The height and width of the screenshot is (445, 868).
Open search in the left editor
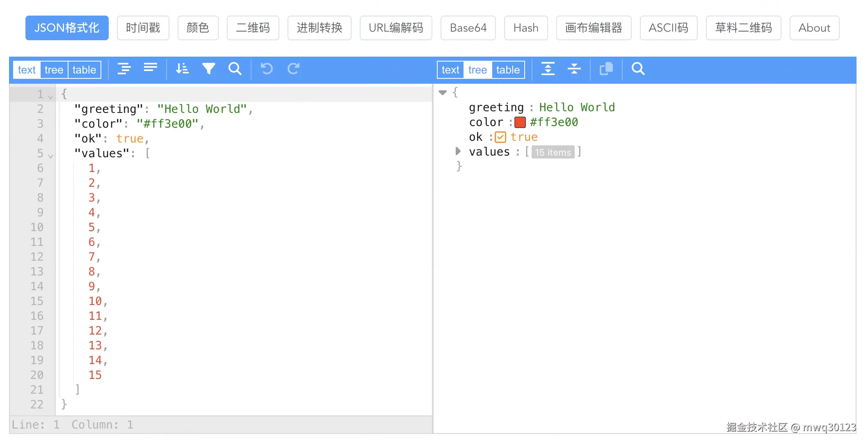[x=235, y=69]
